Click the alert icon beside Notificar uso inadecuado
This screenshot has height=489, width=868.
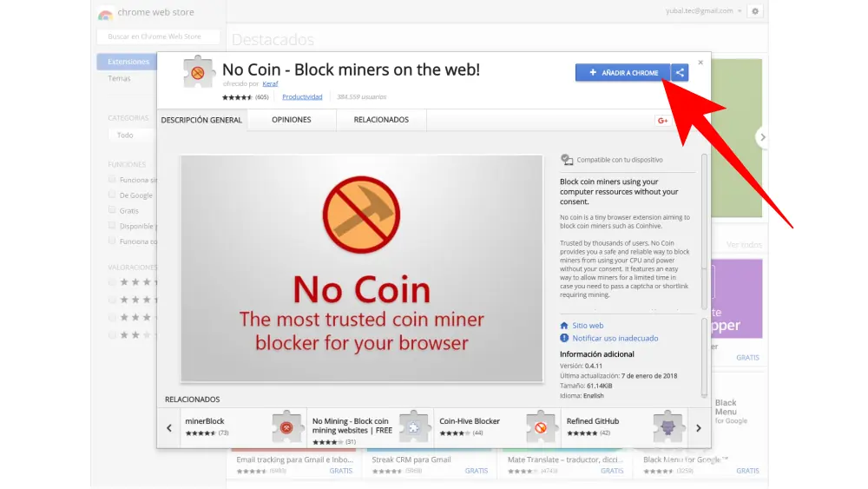click(x=564, y=338)
